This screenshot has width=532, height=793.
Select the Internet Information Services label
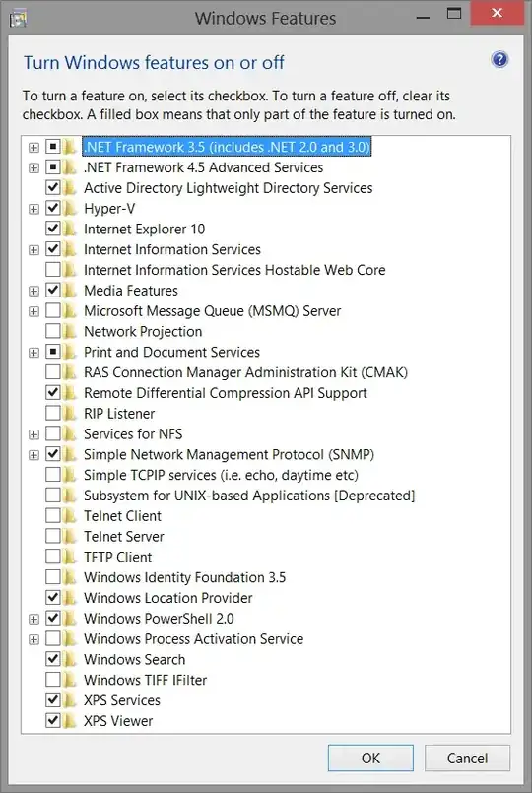tap(172, 249)
